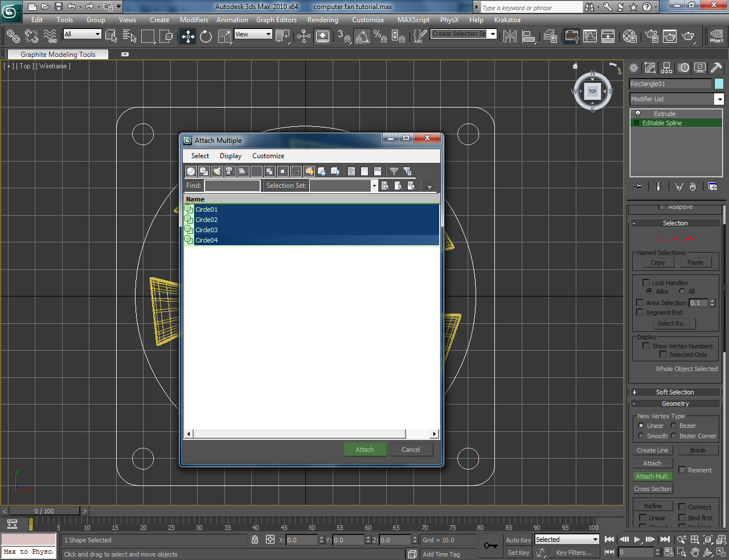Switch to the Create command panel
Viewport: 729px width, 560px height.
pos(634,68)
